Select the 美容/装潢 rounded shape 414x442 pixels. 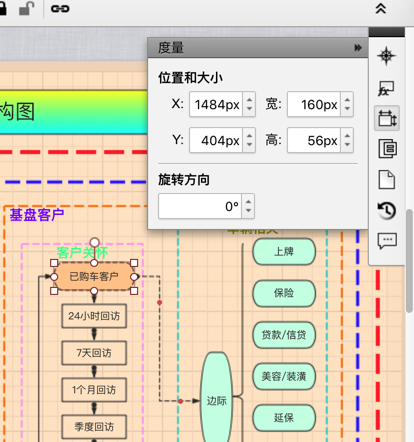pyautogui.click(x=284, y=376)
